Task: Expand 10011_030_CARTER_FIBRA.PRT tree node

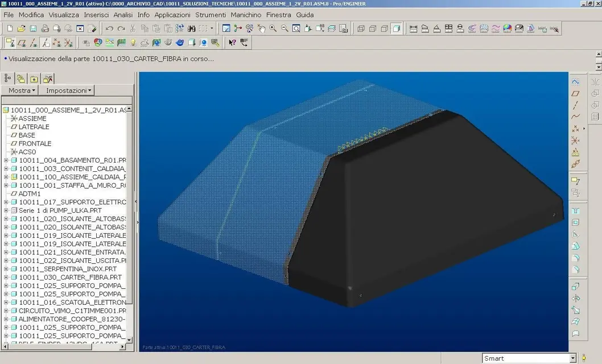Action: point(6,278)
